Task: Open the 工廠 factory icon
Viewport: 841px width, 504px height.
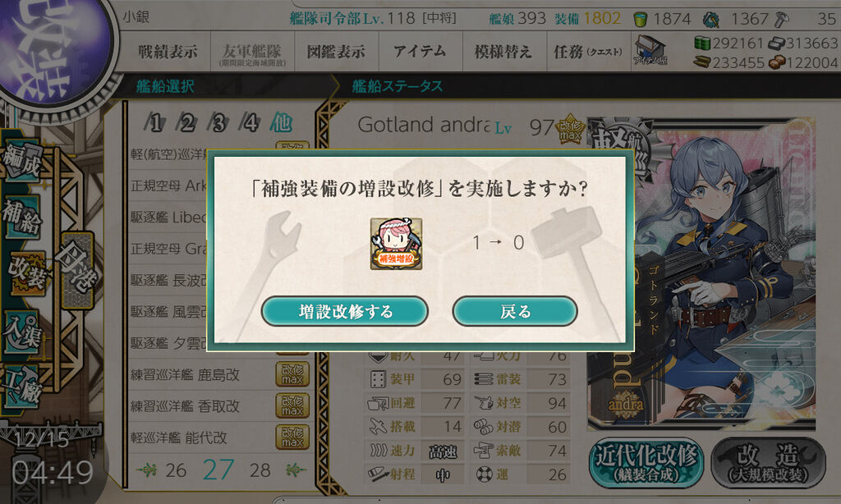Action: pyautogui.click(x=22, y=387)
